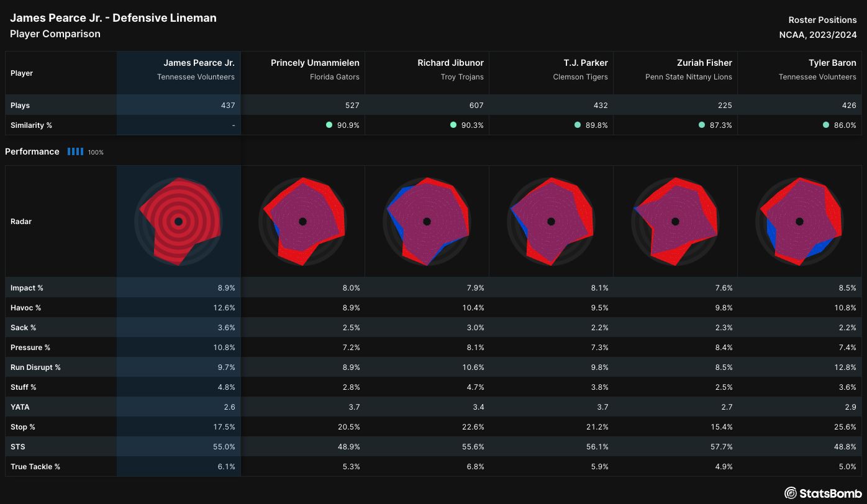This screenshot has width=867, height=504.
Task: Open Princely Umanmielen's radar chart
Action: (303, 222)
